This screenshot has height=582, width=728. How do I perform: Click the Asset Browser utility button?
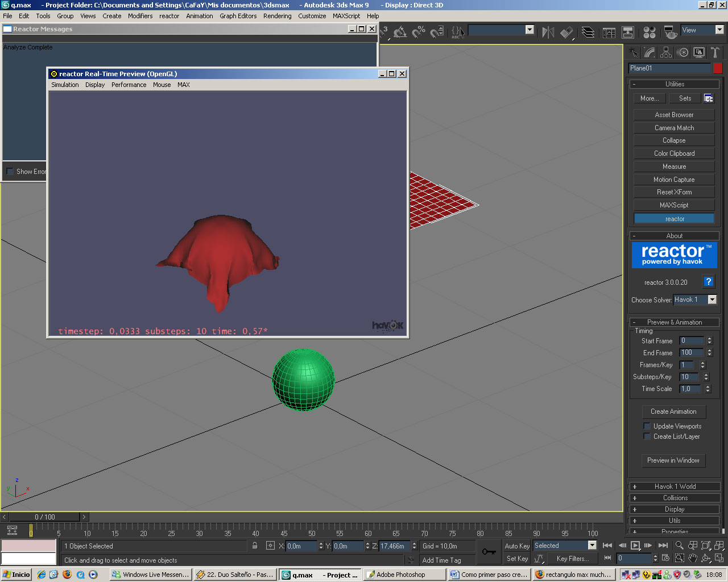(x=674, y=115)
